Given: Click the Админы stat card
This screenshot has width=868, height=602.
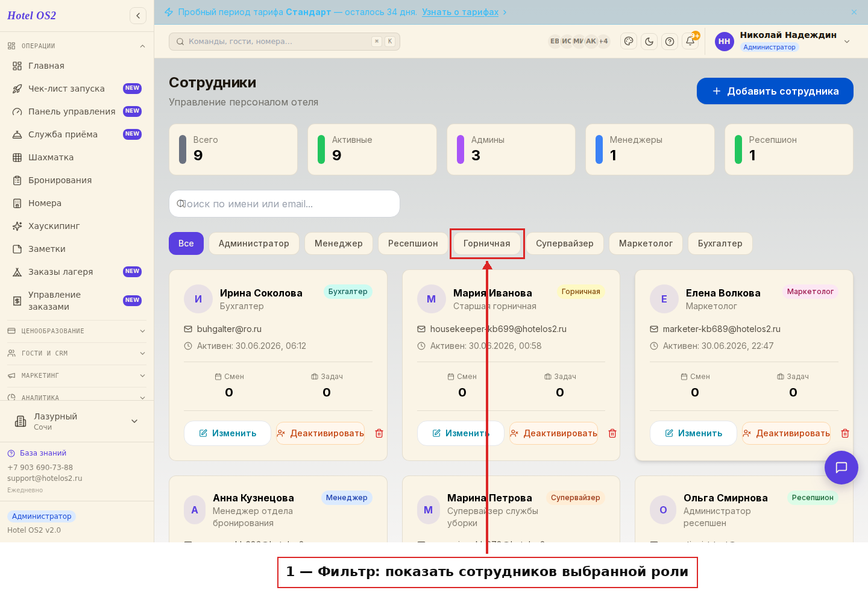Looking at the screenshot, I should [511, 149].
